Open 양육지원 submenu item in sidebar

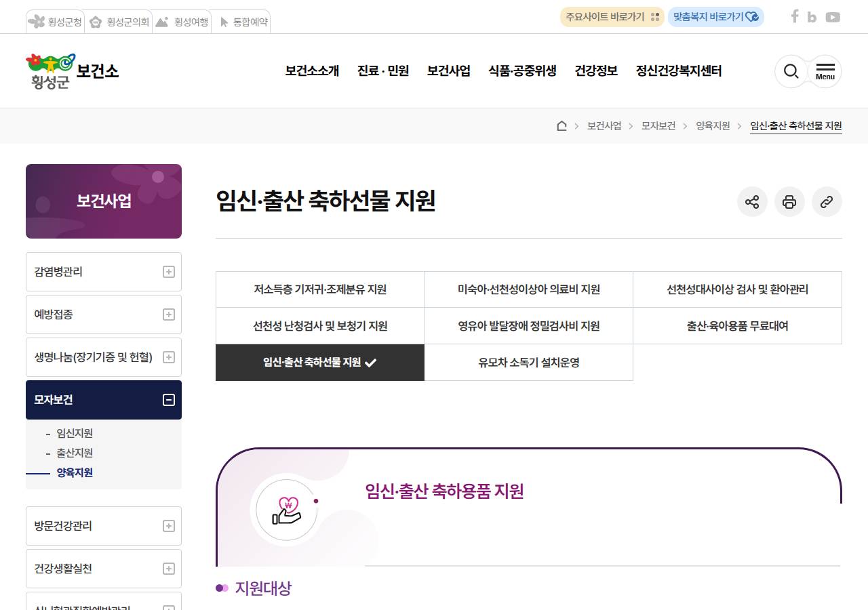75,472
